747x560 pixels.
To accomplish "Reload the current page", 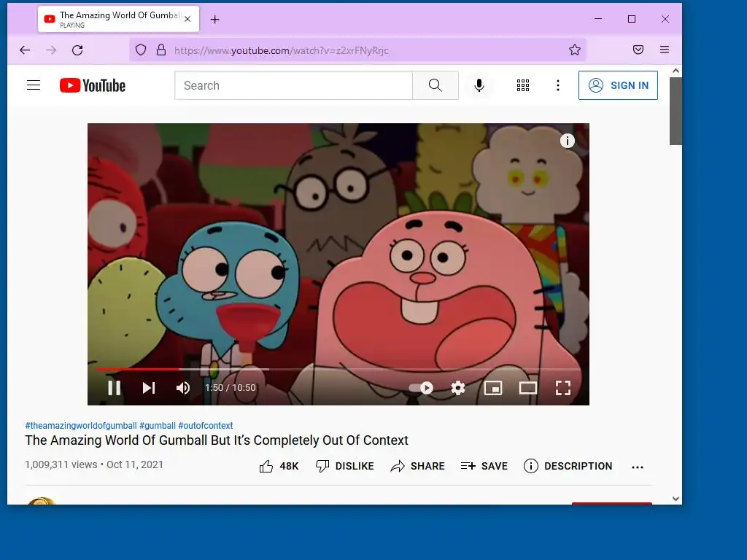I will pos(77,50).
